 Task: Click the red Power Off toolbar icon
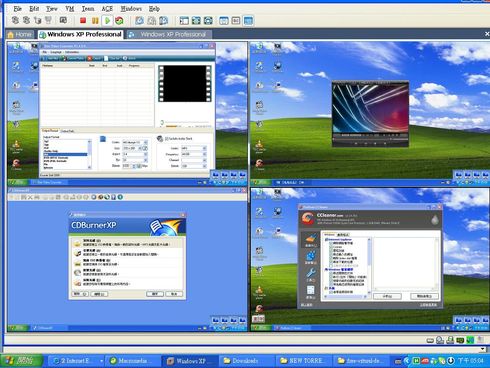click(x=83, y=21)
